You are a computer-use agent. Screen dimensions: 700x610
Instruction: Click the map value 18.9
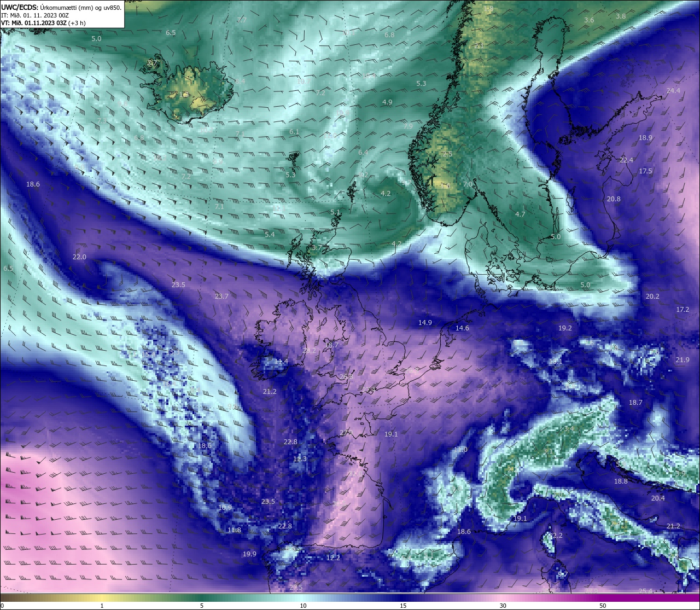pos(645,138)
